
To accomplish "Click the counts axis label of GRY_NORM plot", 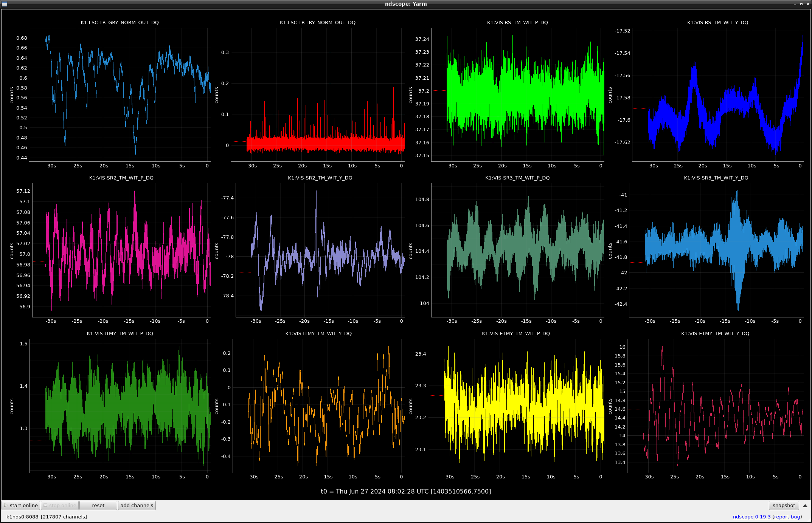I will [12, 95].
